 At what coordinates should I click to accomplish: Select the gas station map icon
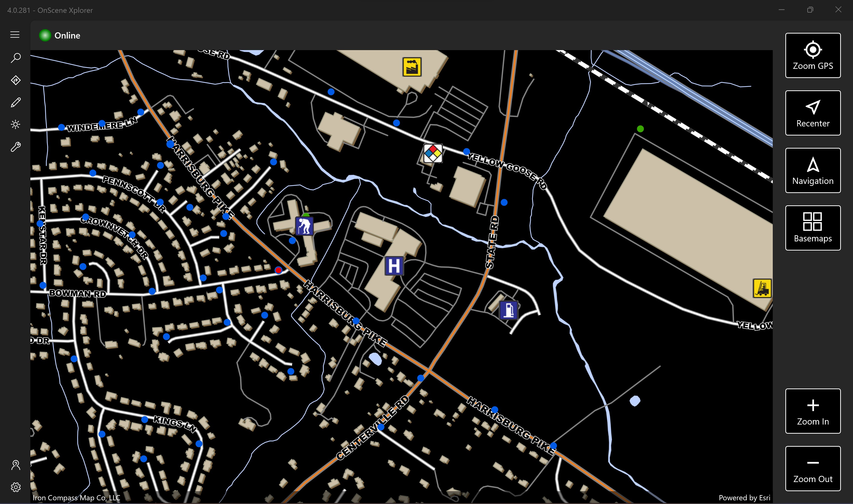tap(509, 310)
